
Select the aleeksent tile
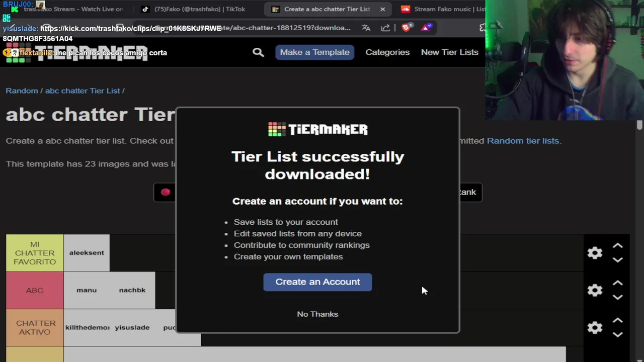87,253
